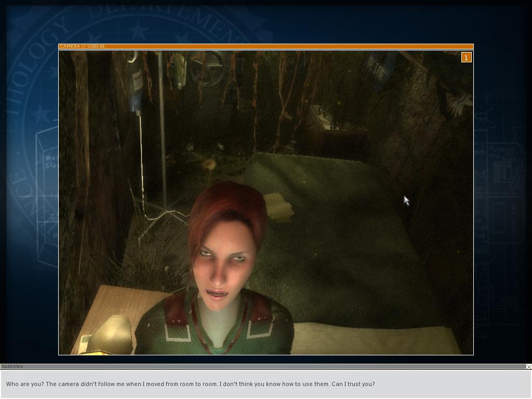This screenshot has width=532, height=399.
Task: Close the Subtitles panel
Action: pyautogui.click(x=528, y=367)
